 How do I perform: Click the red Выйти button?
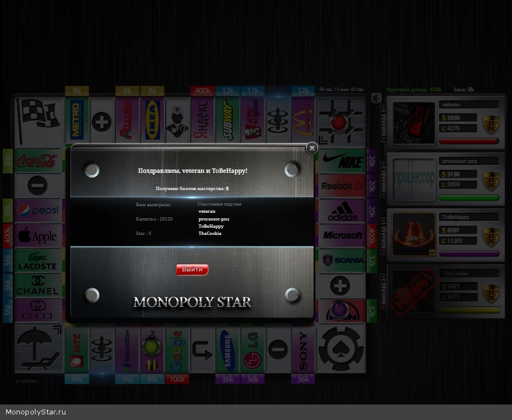pyautogui.click(x=192, y=269)
